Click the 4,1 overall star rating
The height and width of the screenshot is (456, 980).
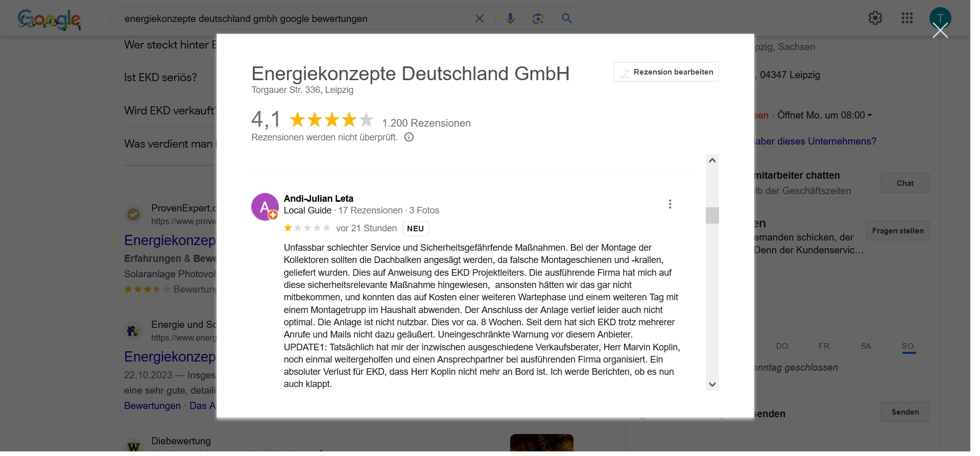click(332, 120)
